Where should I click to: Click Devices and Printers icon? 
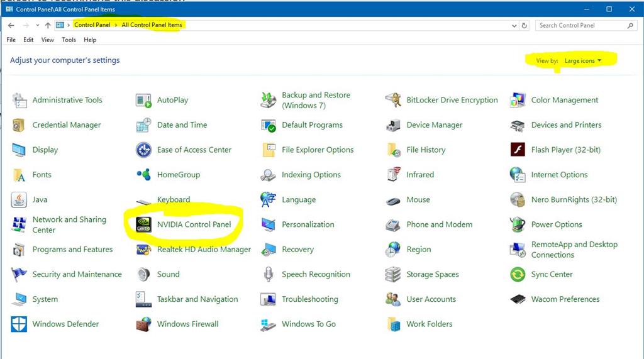point(518,126)
